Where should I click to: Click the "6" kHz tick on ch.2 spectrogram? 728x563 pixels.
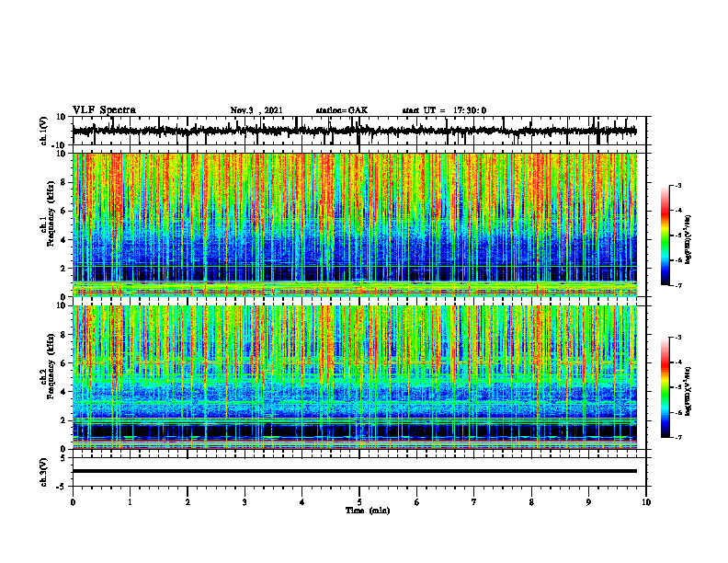[63, 363]
